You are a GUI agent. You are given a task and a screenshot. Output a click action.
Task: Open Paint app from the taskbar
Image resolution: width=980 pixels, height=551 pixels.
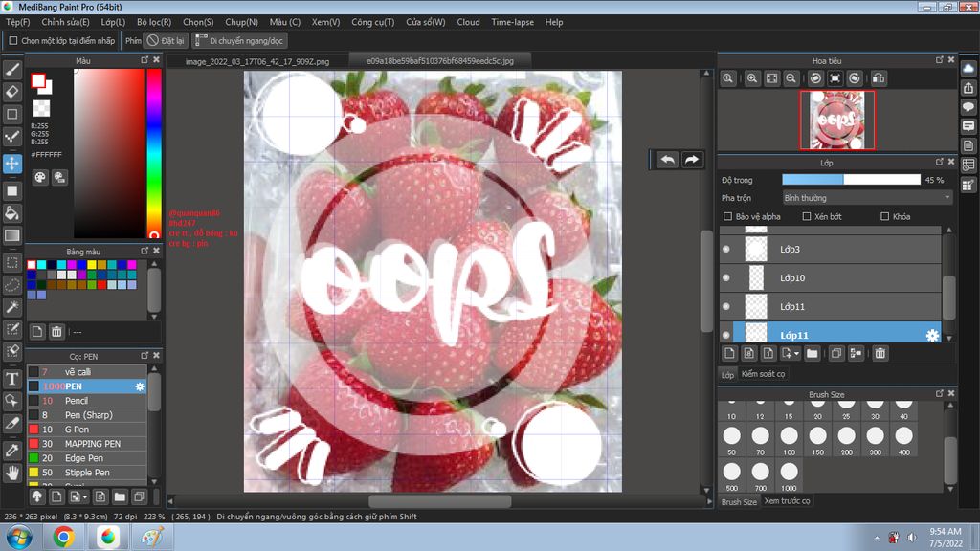152,538
